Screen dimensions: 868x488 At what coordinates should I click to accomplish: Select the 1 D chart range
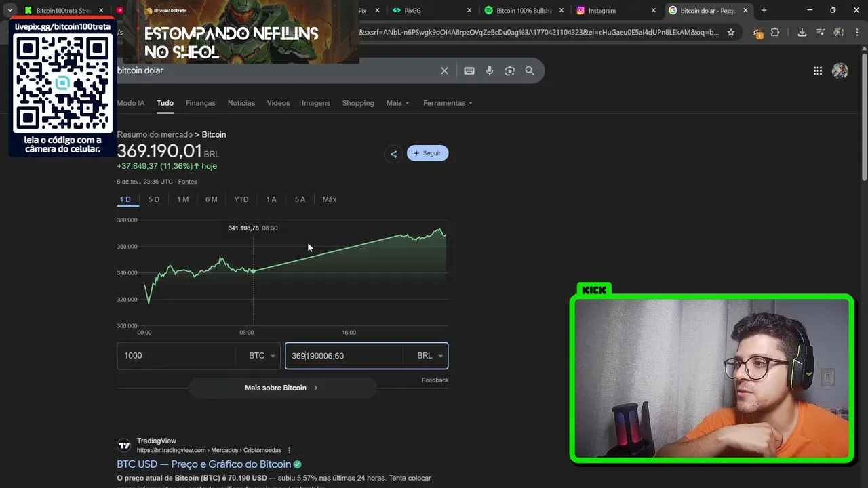(x=125, y=199)
